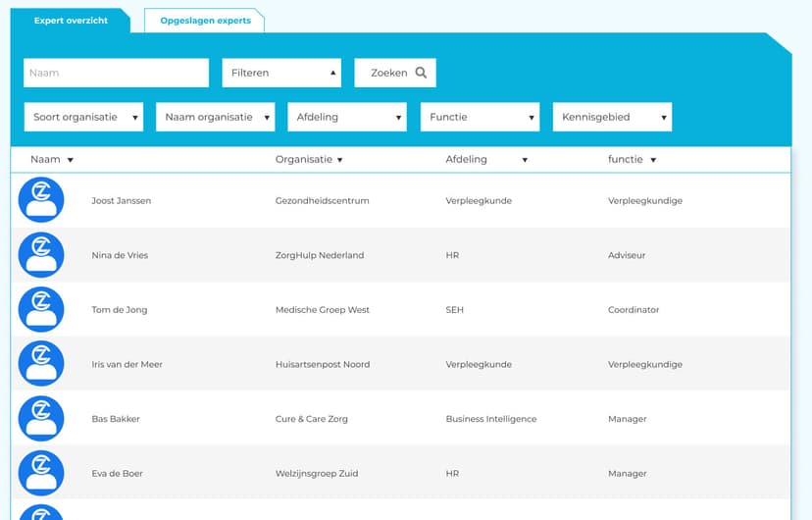Sort table by Afdeling column arrow
Screen dimensions: 812x520
tap(525, 160)
